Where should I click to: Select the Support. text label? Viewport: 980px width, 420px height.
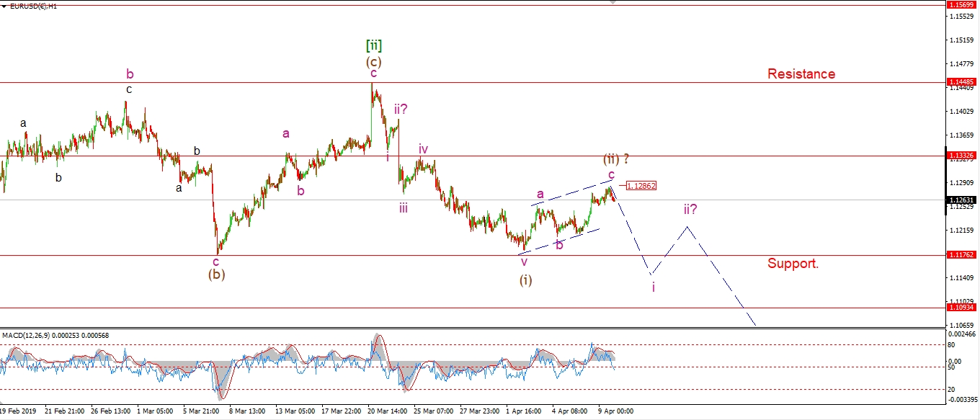point(793,264)
